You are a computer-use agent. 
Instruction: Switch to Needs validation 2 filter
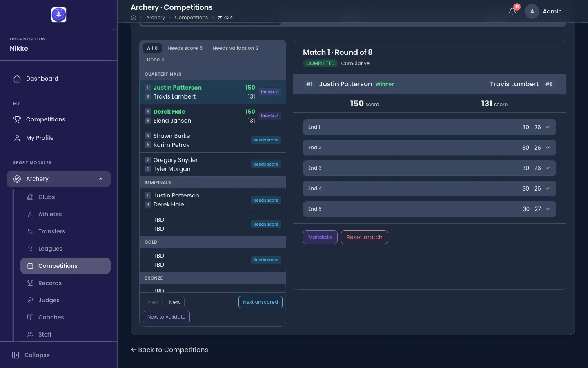[235, 48]
